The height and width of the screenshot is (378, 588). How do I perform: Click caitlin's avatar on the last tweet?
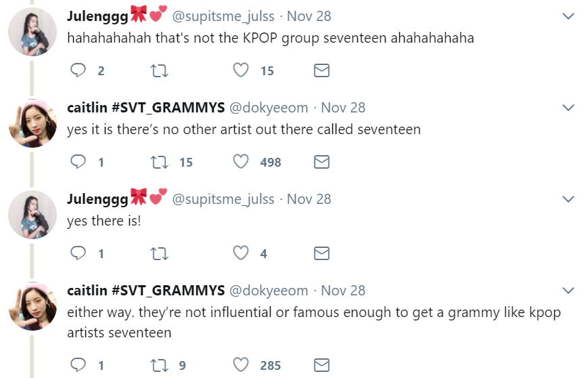[x=32, y=307]
